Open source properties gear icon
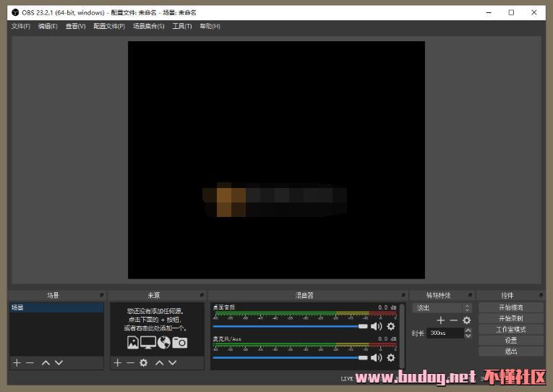553x392 pixels. point(143,362)
